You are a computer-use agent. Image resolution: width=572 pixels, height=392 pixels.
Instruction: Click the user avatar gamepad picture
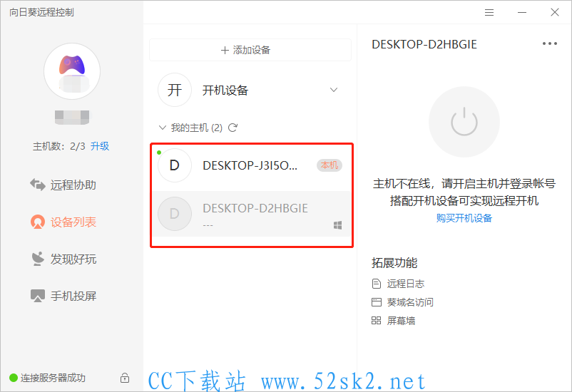tap(72, 71)
